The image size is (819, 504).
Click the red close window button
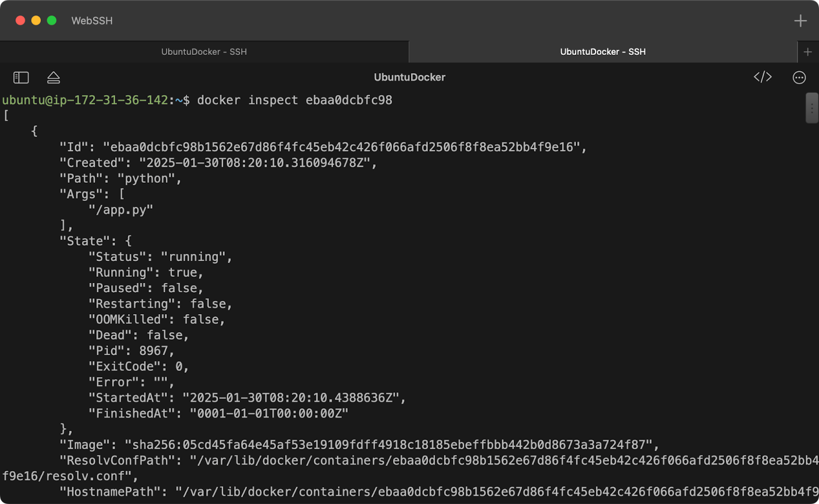[20, 20]
